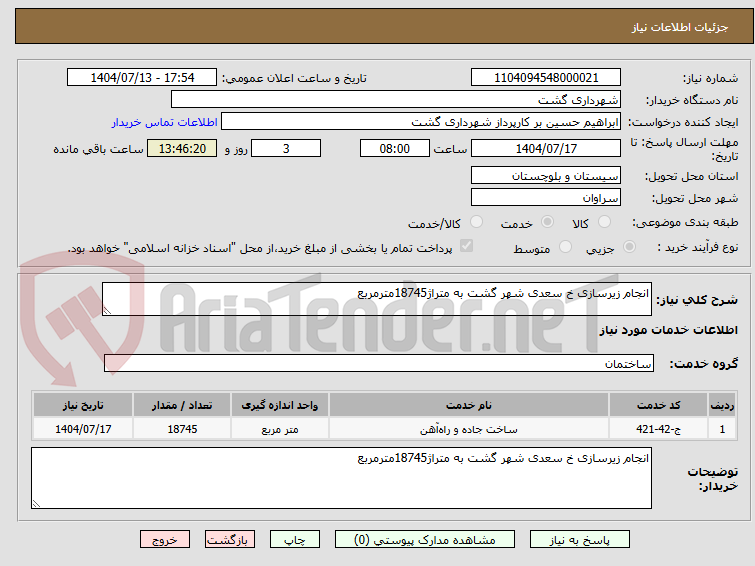Click the province field سیستان و بلوچستان

[x=546, y=176]
